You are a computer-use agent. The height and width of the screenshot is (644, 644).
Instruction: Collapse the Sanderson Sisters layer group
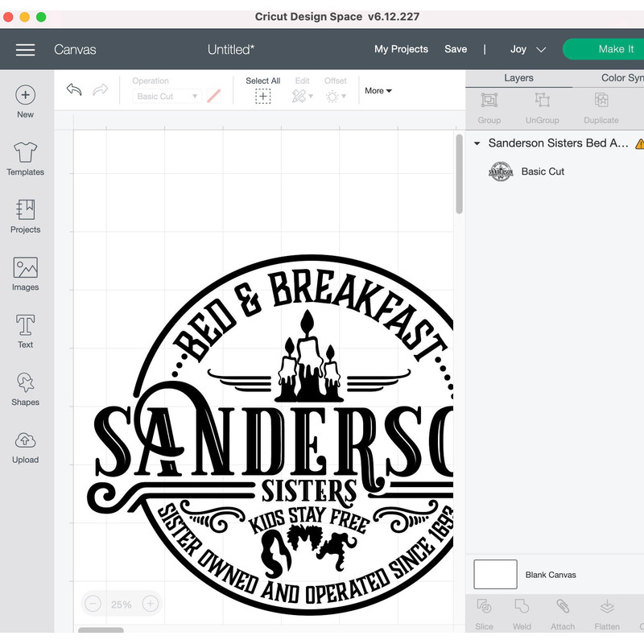tap(477, 143)
